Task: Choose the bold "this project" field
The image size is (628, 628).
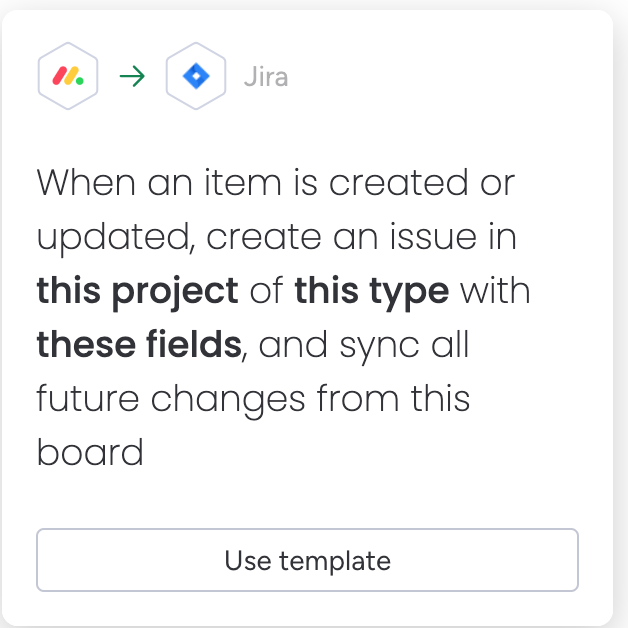Action: [x=137, y=292]
